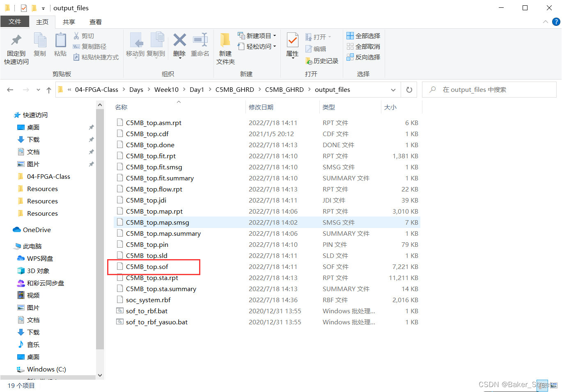This screenshot has width=562, height=392.
Task: Click the Delete (删除) X icon
Action: 180,40
